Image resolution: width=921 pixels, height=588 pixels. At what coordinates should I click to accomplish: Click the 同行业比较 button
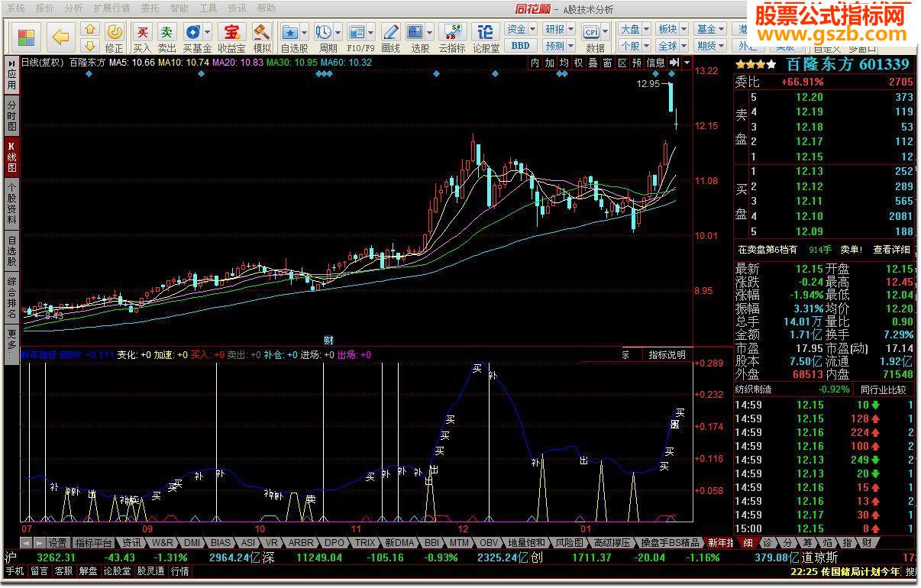pos(884,389)
